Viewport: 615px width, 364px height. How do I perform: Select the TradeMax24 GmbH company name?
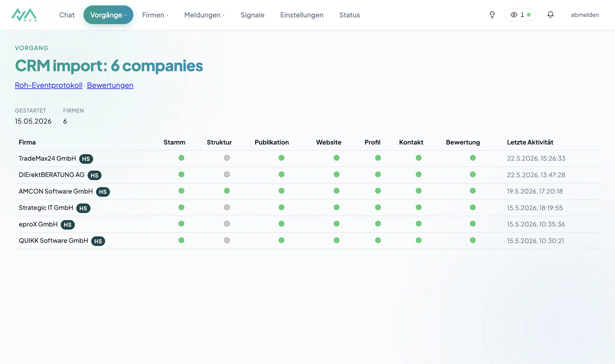[47, 158]
